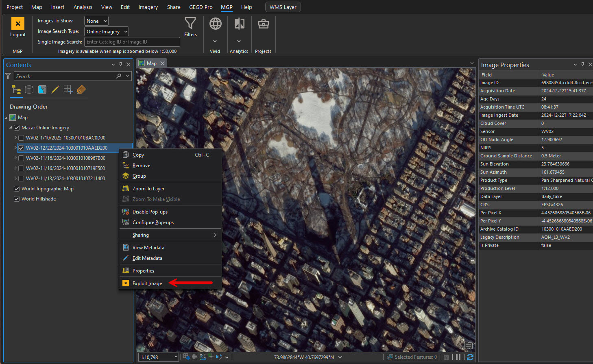Image resolution: width=593 pixels, height=364 pixels.
Task: Click the Archive Catalog ID value cell
Action: (x=567, y=229)
